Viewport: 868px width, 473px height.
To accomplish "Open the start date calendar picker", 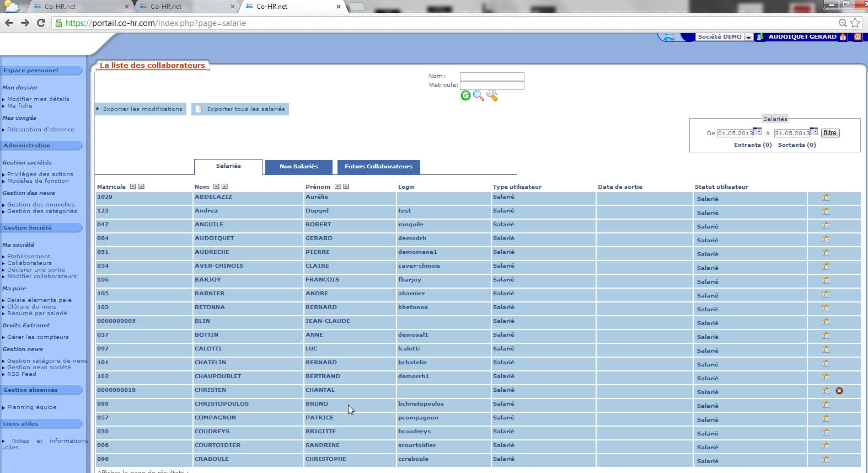I will tap(758, 132).
